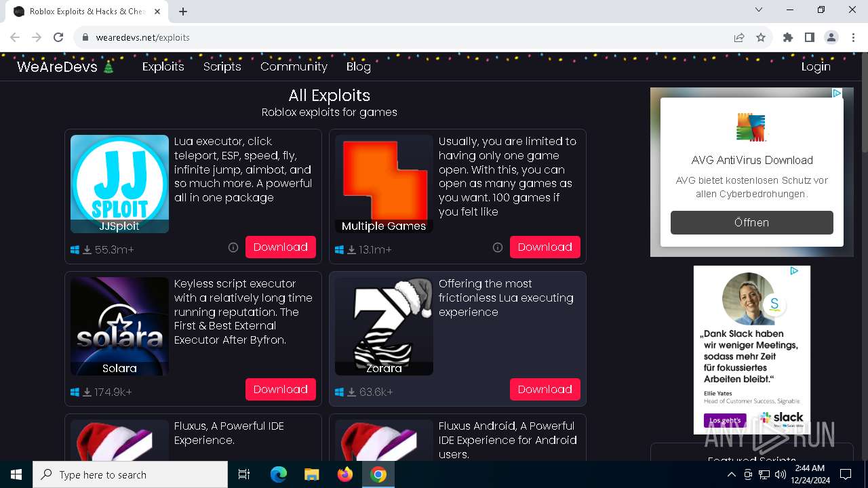This screenshot has height=488, width=868.
Task: Click the download count icon under JJSploit
Action: click(87, 250)
